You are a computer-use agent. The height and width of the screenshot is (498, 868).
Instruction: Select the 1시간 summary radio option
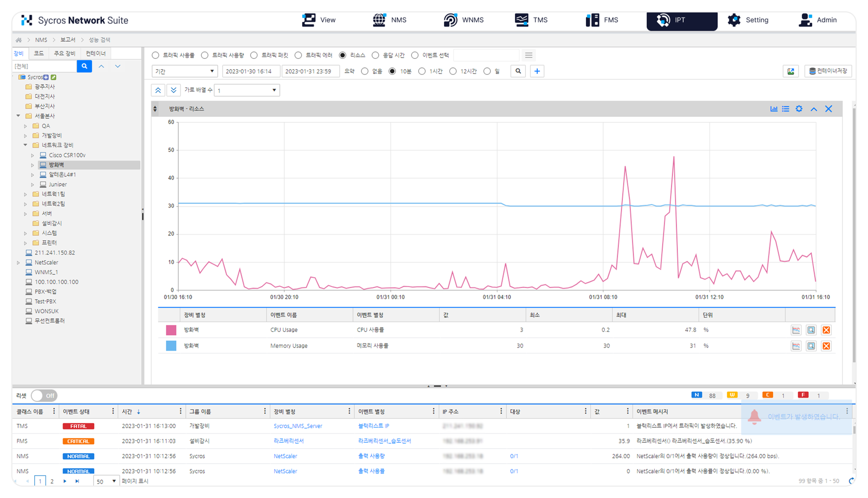[422, 71]
